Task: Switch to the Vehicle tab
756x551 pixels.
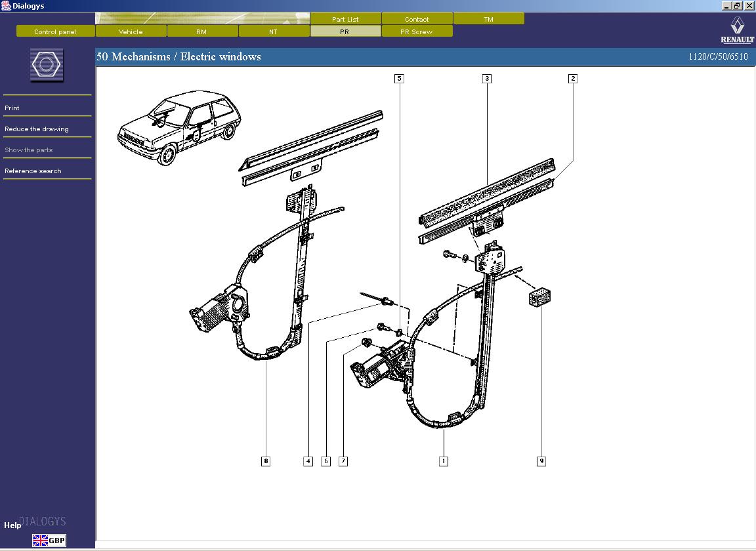Action: (131, 31)
